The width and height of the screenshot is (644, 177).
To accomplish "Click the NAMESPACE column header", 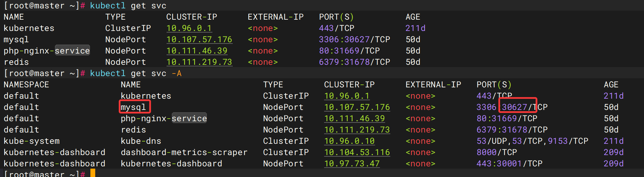I will point(26,84).
